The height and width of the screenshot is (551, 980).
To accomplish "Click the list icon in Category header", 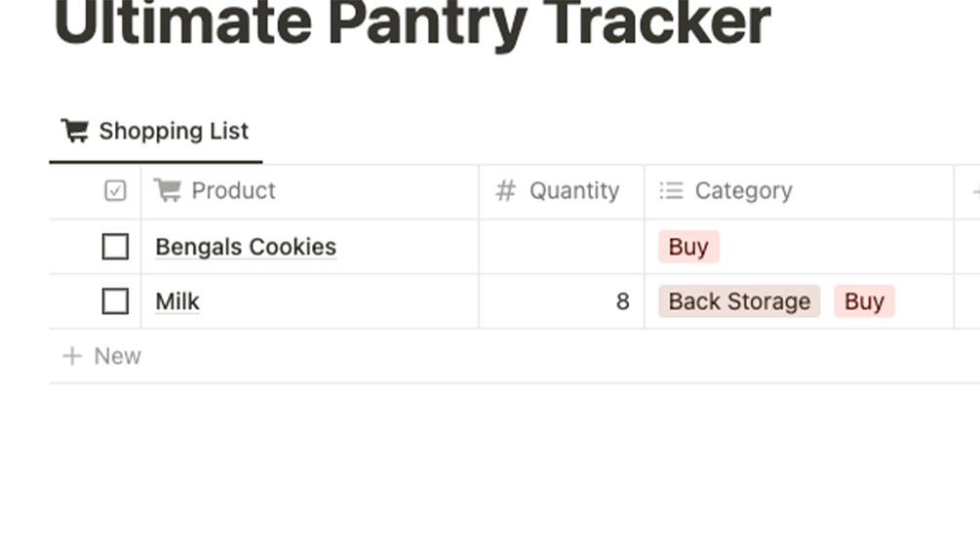I will 671,191.
